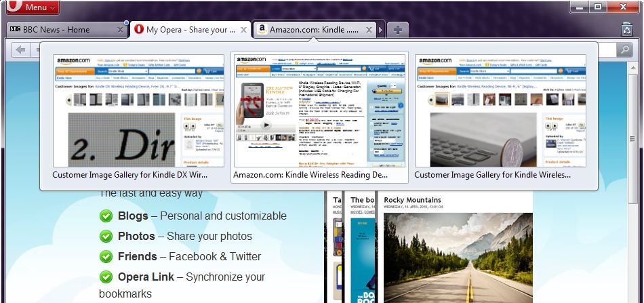644x303 pixels.
Task: Click 'Customer Image Gallery for Kindle DX Wir...' caption
Action: [x=129, y=175]
